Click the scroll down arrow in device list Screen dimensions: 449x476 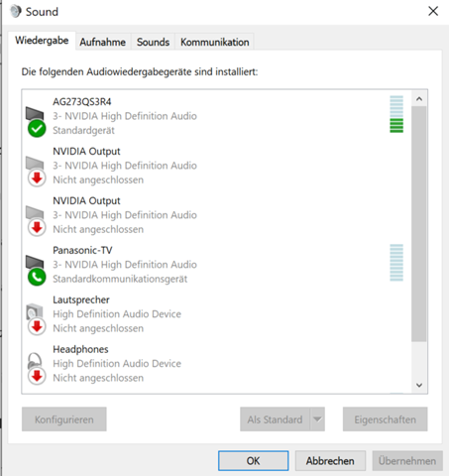tap(419, 385)
